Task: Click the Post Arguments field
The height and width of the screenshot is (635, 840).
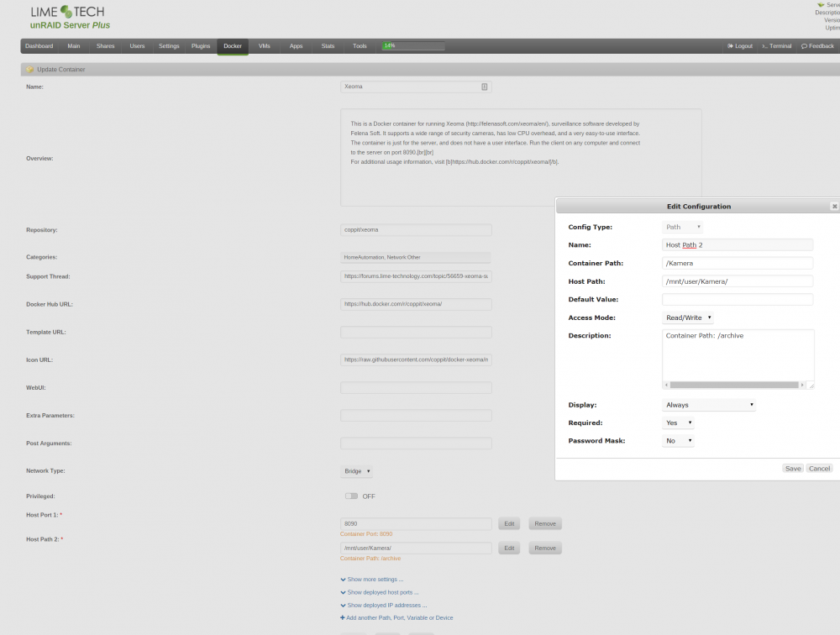Action: click(416, 443)
